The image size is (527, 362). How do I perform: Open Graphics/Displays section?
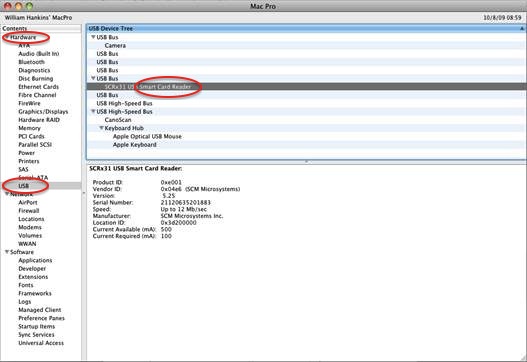[x=43, y=112]
